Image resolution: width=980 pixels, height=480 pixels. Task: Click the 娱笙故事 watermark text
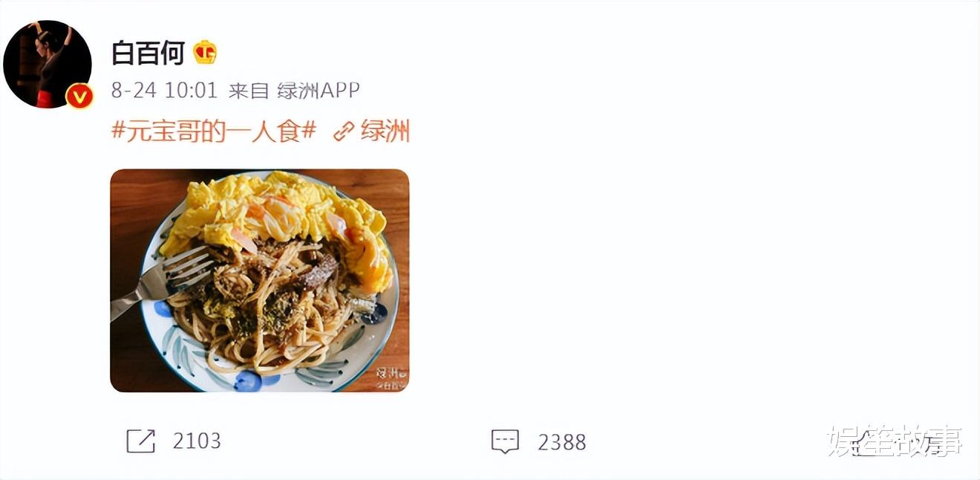(x=895, y=441)
